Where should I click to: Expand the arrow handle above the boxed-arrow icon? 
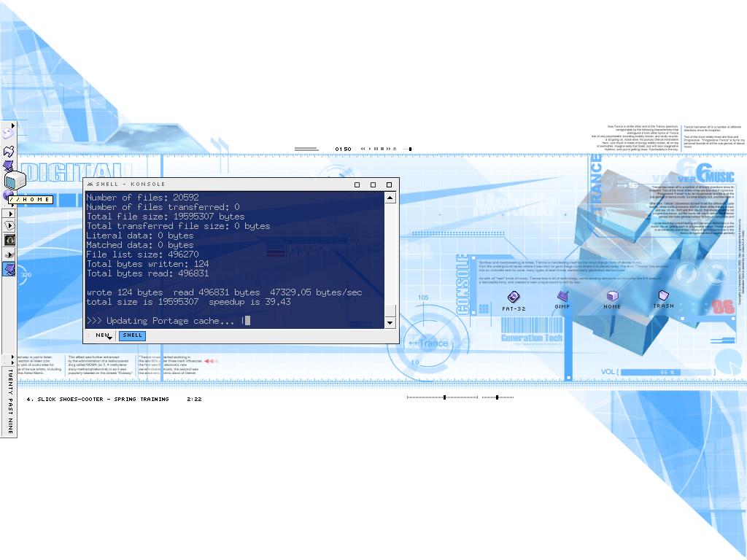point(10,214)
